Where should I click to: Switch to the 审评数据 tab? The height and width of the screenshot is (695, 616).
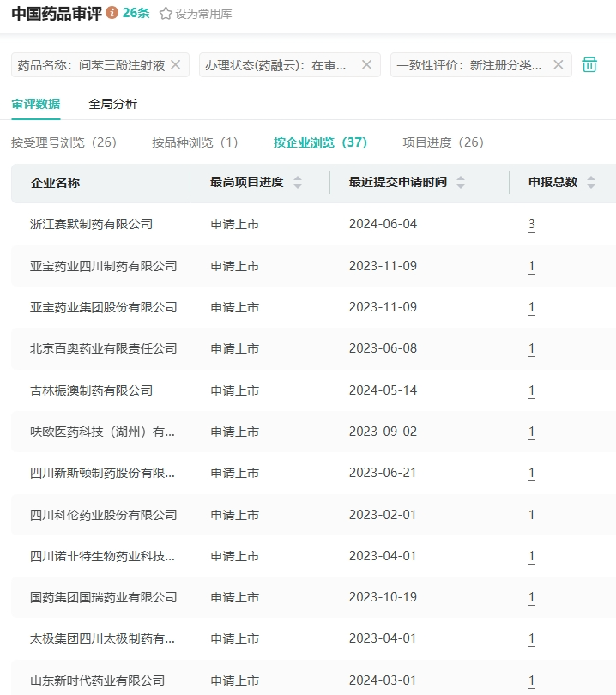point(36,104)
